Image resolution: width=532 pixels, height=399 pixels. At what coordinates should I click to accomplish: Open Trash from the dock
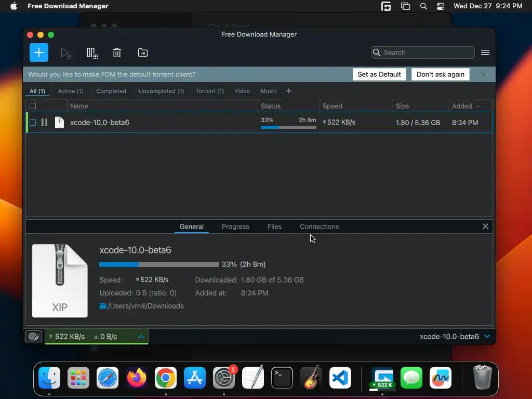point(482,377)
